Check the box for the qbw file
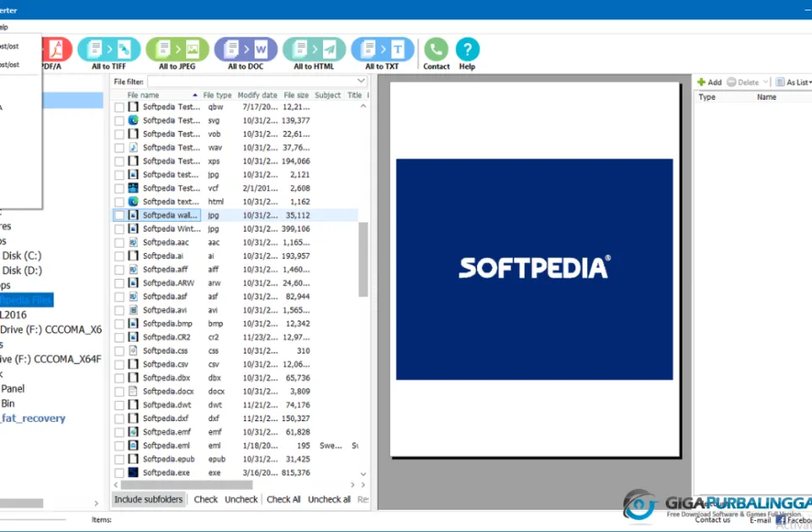The image size is (812, 532). (x=119, y=107)
